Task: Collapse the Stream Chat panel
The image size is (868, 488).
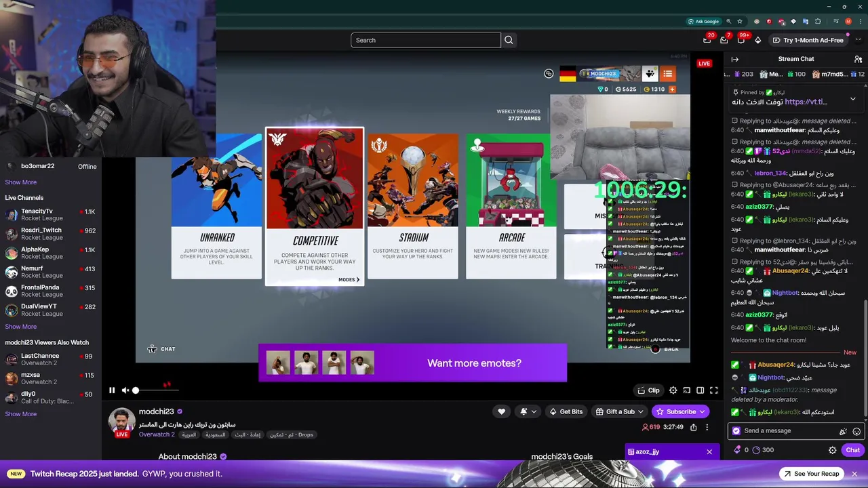Action: tap(734, 59)
